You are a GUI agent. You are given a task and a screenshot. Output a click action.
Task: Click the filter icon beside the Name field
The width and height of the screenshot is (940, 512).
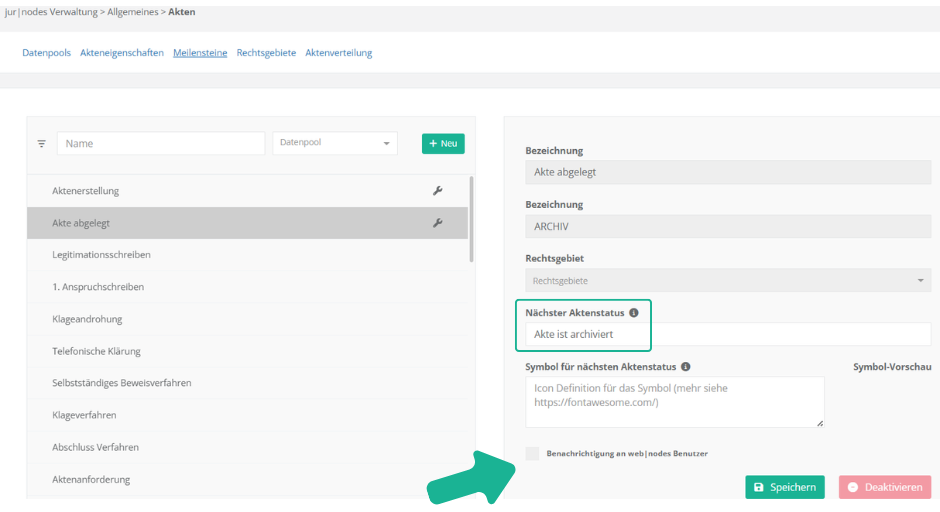(x=42, y=144)
